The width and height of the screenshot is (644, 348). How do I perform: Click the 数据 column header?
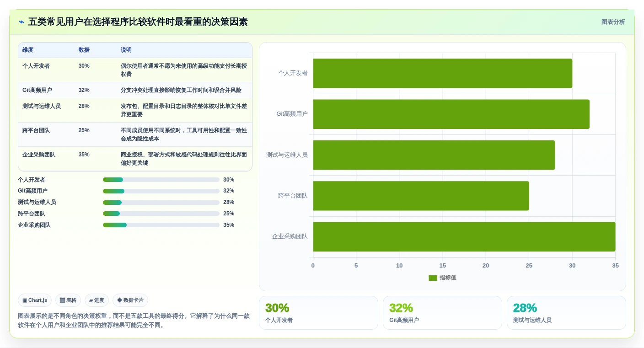[84, 50]
